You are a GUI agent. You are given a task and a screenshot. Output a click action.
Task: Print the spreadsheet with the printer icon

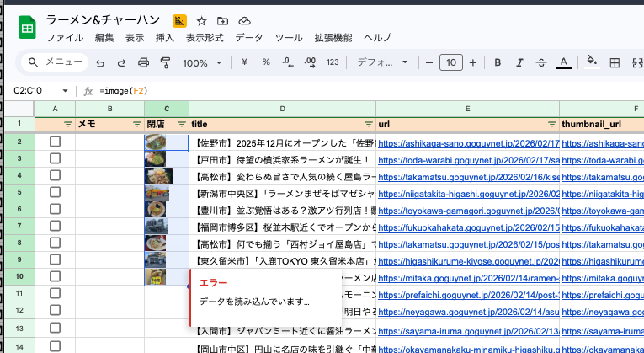143,62
